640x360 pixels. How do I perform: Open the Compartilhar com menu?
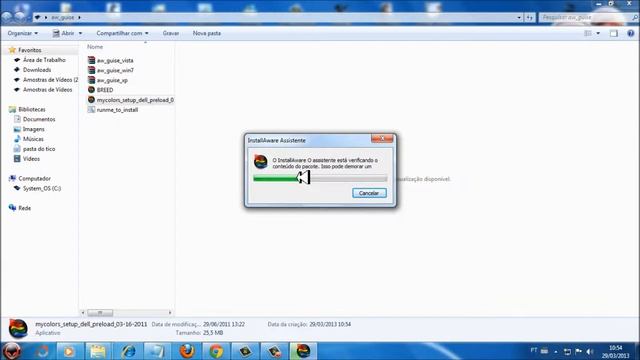tap(122, 33)
